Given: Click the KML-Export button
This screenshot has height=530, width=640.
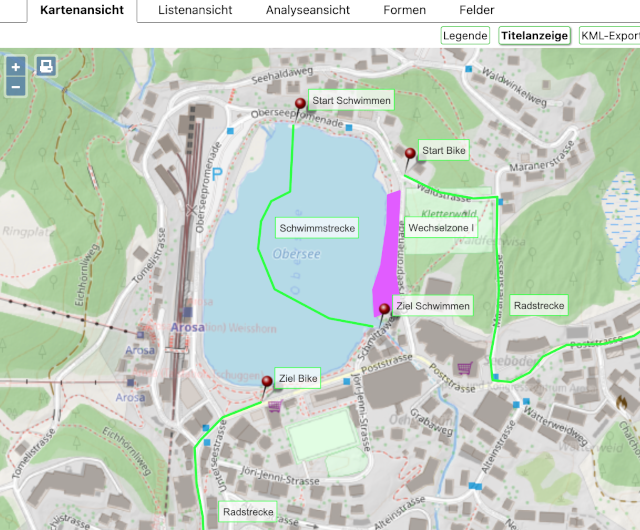Looking at the screenshot, I should [609, 36].
